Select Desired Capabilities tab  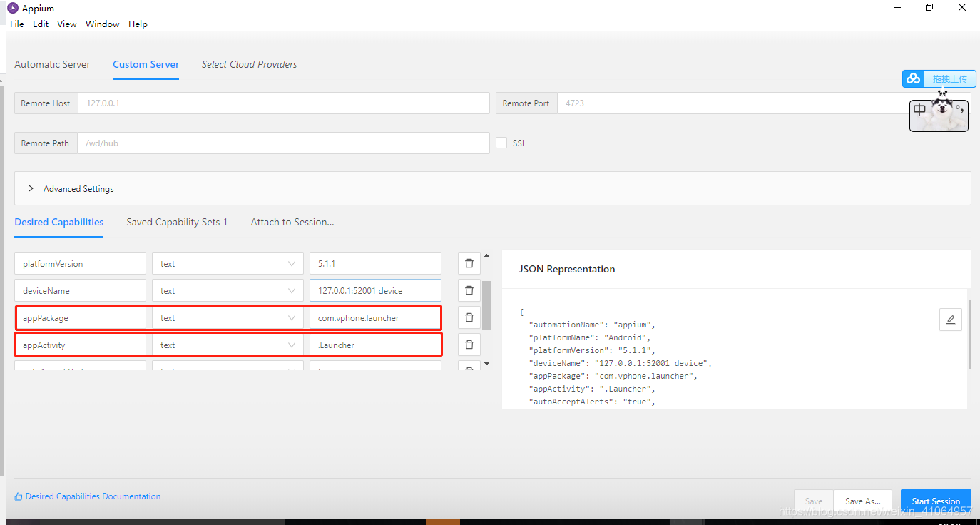(59, 222)
